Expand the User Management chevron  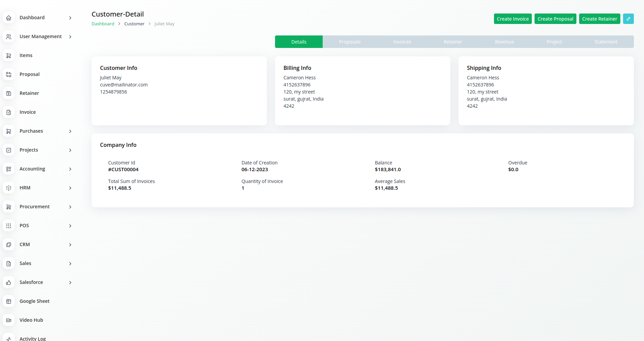click(x=70, y=37)
